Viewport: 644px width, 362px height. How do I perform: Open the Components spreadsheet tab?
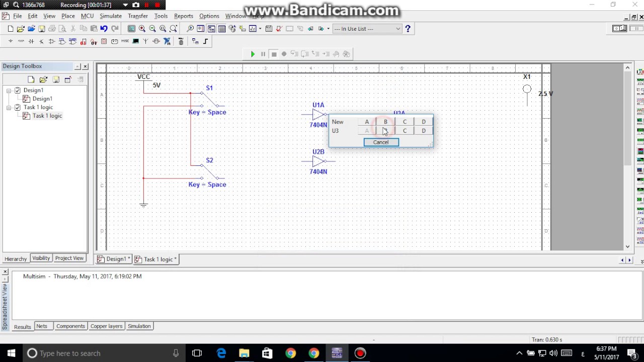tap(70, 326)
